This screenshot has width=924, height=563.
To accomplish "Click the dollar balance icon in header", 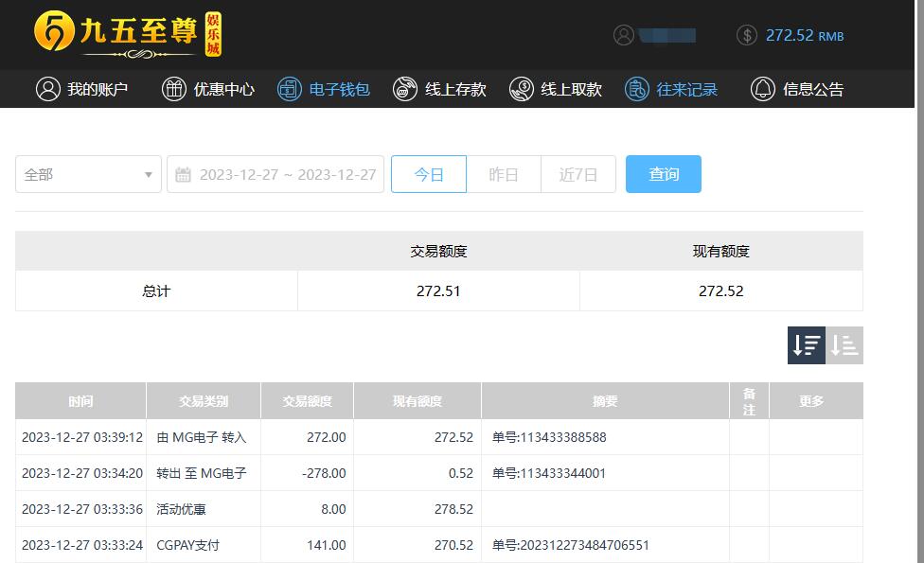I will (747, 35).
